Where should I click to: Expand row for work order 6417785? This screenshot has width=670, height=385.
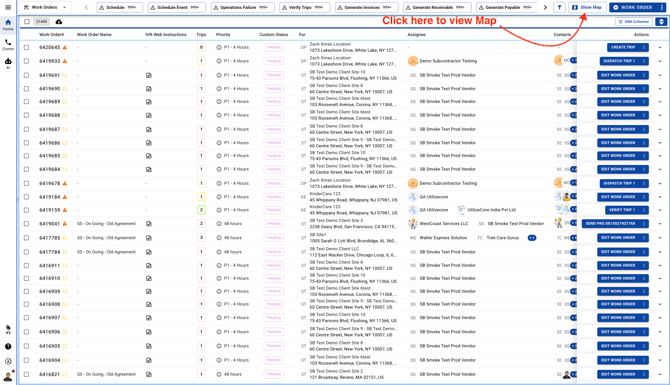[x=660, y=238]
